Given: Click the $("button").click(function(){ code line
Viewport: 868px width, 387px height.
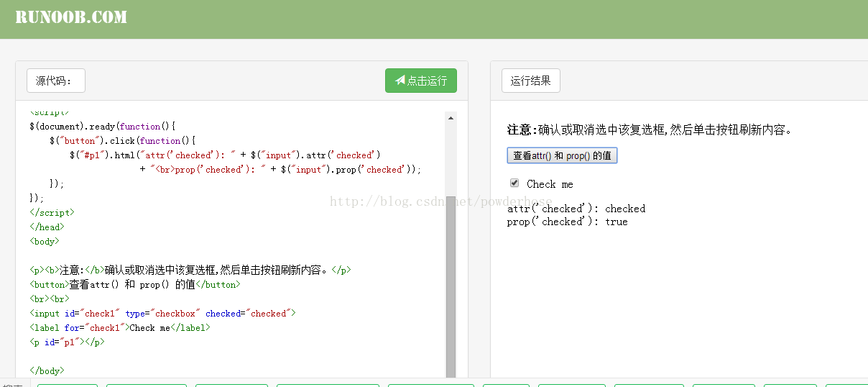Looking at the screenshot, I should pos(122,140).
